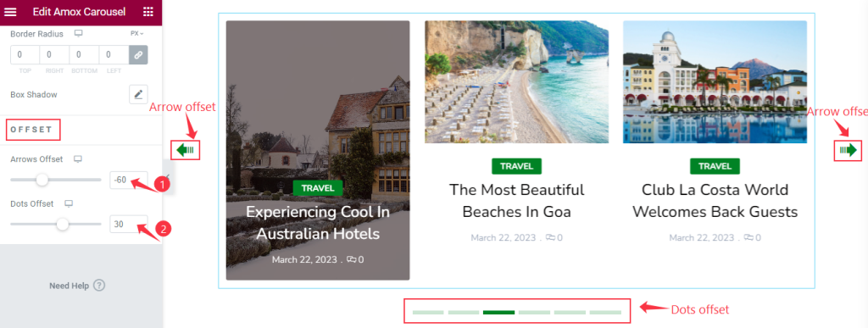The width and height of the screenshot is (868, 328).
Task: Click the Dots Offset value field
Action: pyautogui.click(x=129, y=224)
